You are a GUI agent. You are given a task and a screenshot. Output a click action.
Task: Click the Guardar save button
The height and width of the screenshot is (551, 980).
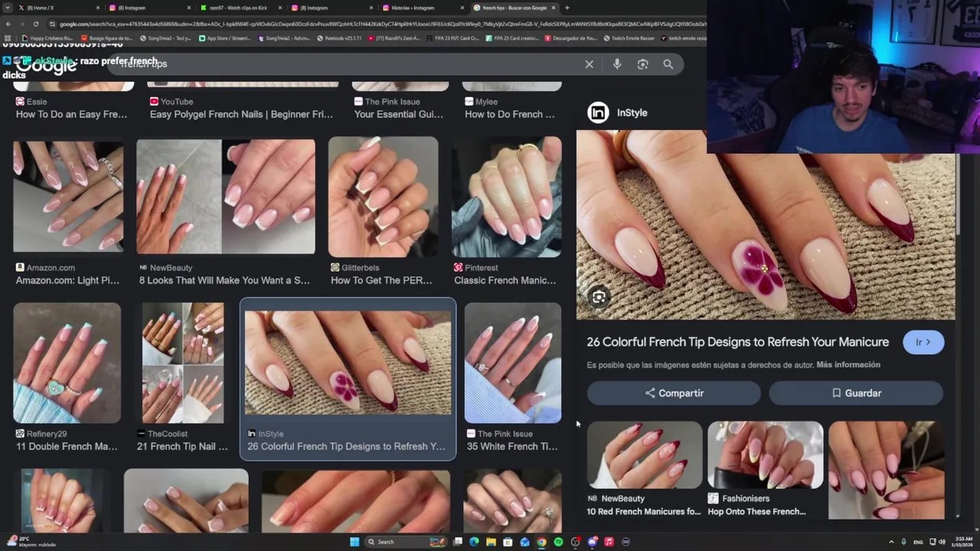[856, 393]
